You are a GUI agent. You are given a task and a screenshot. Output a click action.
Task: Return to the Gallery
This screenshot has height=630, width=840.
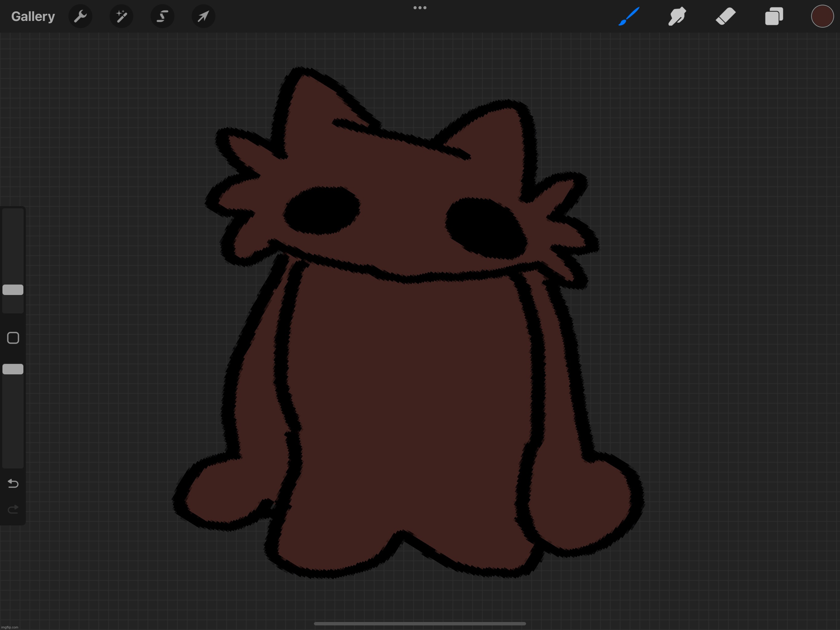[x=33, y=16]
